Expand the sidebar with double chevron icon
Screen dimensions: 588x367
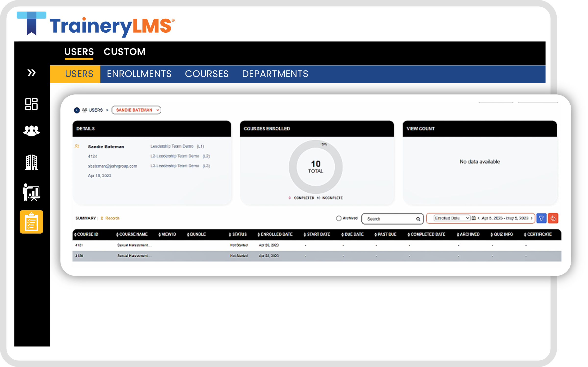coord(32,73)
